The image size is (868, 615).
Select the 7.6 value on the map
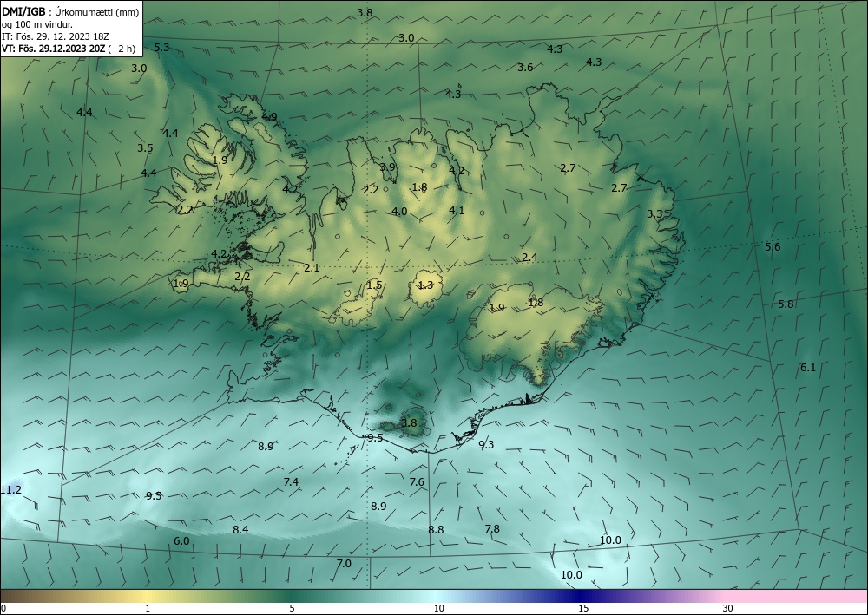pyautogui.click(x=417, y=482)
